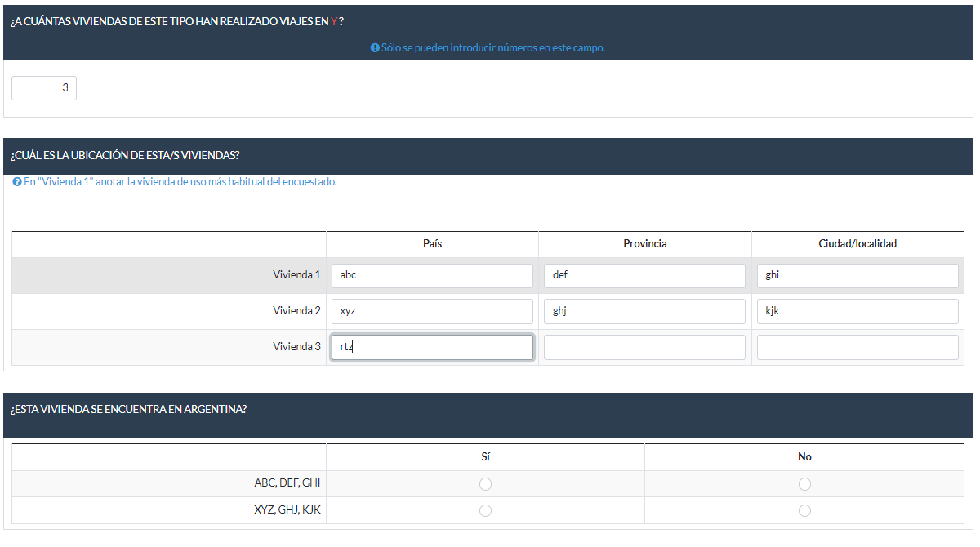Click the Vivienda 1 row label
The image size is (980, 547).
pyautogui.click(x=296, y=275)
